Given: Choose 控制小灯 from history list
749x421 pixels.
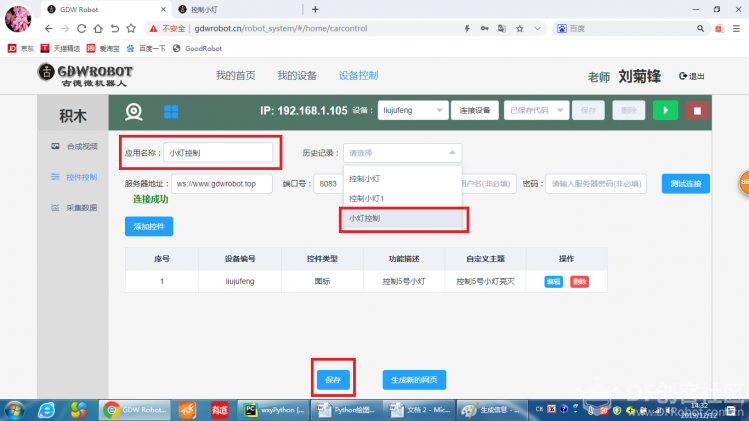Looking at the screenshot, I should 403,179.
